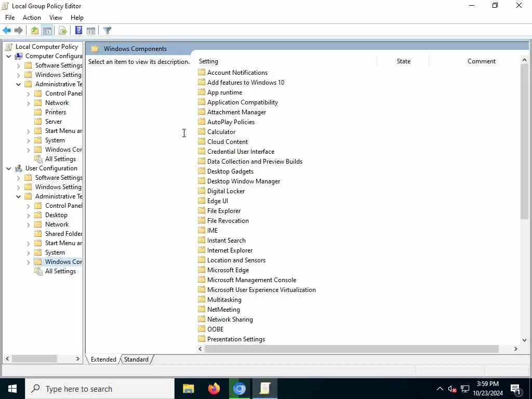Select the Desktop tree node
Viewport: 532px width, 399px height.
56,215
